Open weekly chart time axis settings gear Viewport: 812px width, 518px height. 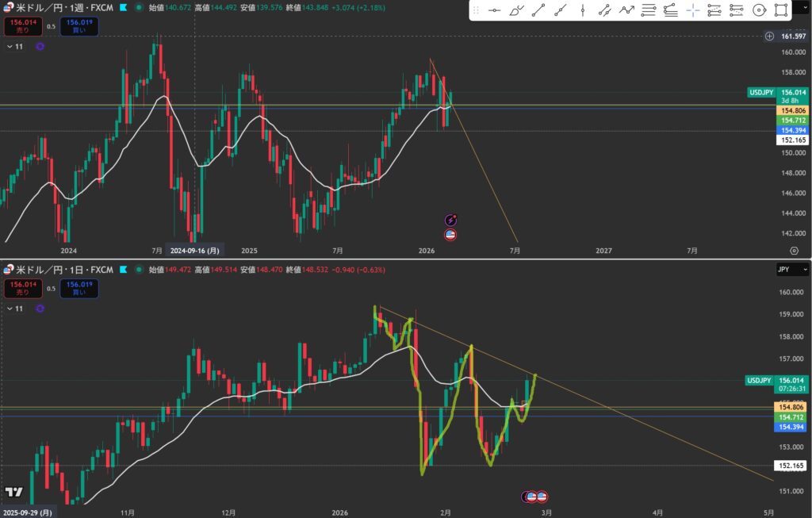793,250
